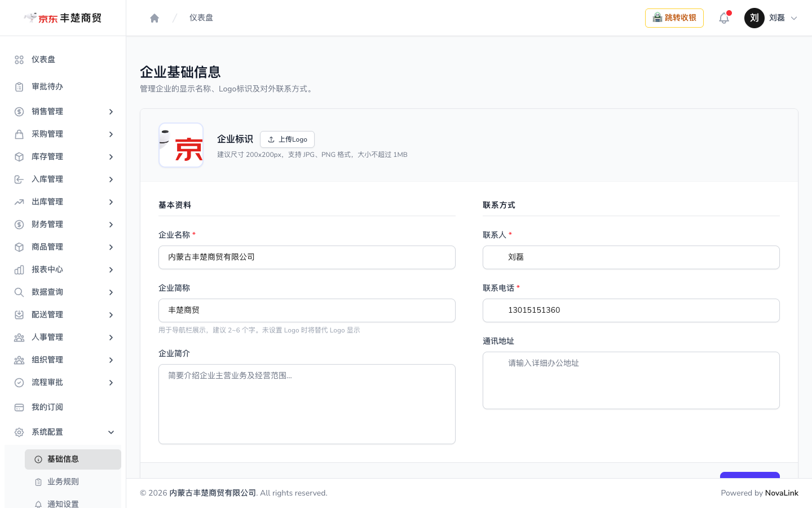
Task: Click the 仪表盘 breadcrumb link
Action: (x=201, y=18)
